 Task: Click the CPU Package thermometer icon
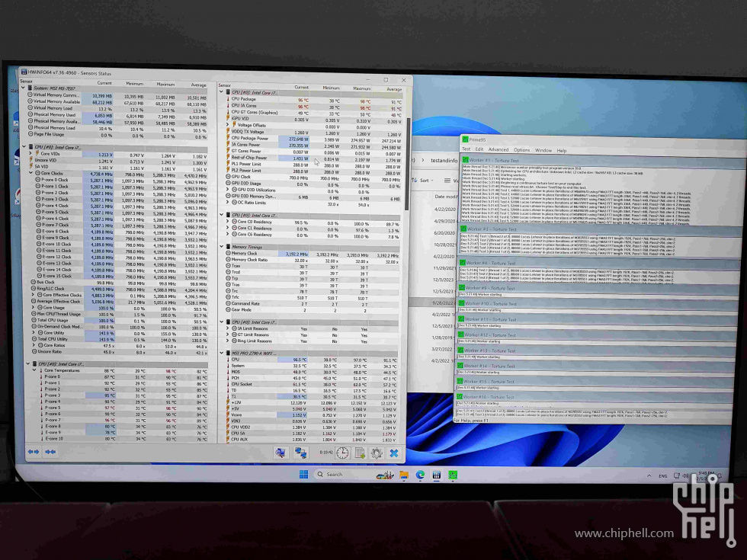pyautogui.click(x=228, y=99)
